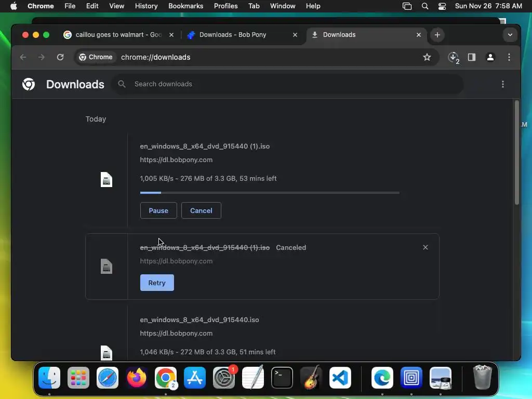Open the Downloads page more actions menu

(x=503, y=84)
